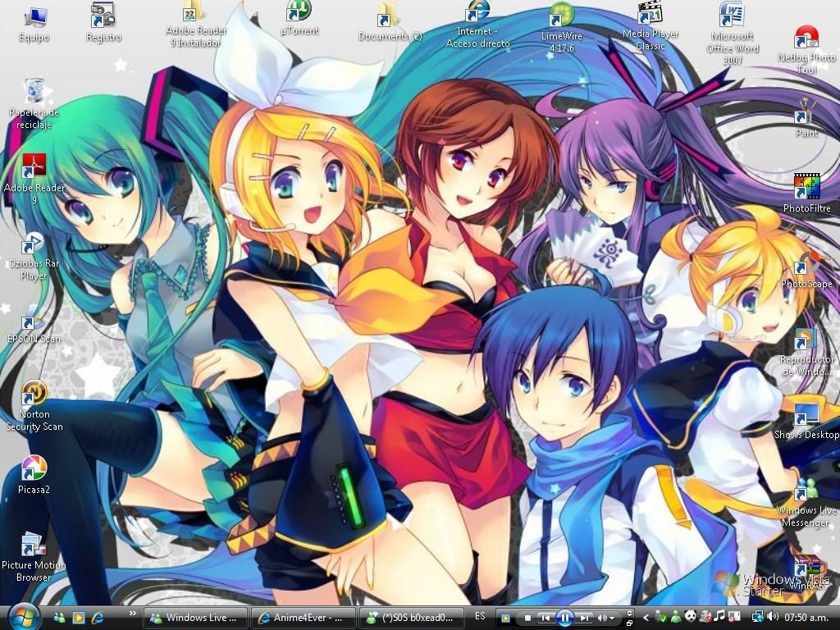Open Microsoft Office Word 2007 shortcut
The width and height of the screenshot is (840, 630).
coord(733,32)
